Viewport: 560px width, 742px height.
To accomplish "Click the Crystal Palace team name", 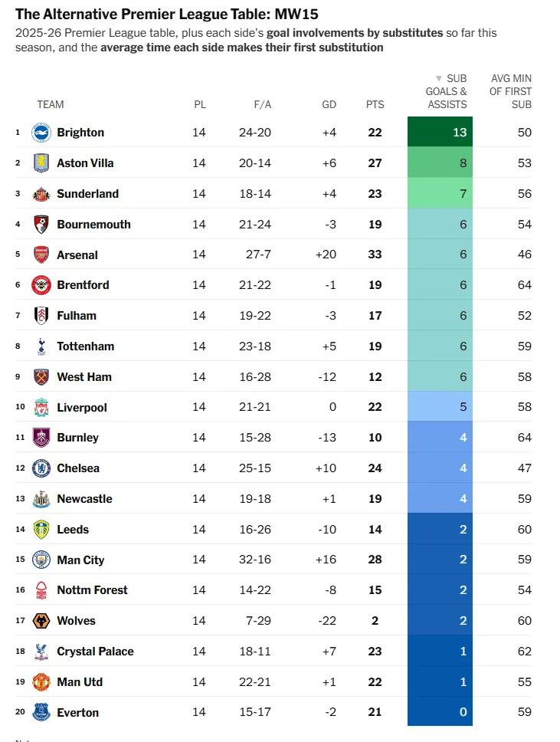I will pyautogui.click(x=95, y=652).
